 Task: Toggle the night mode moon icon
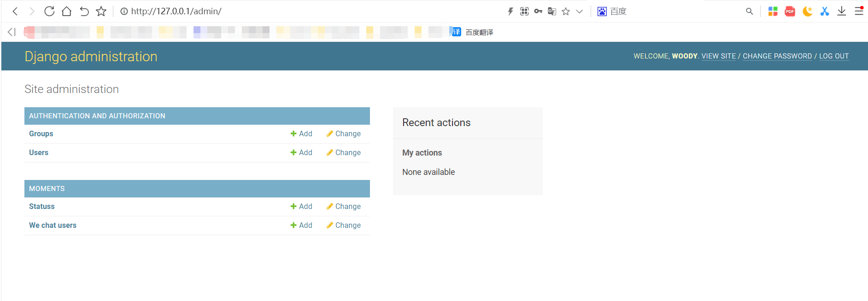click(x=807, y=12)
